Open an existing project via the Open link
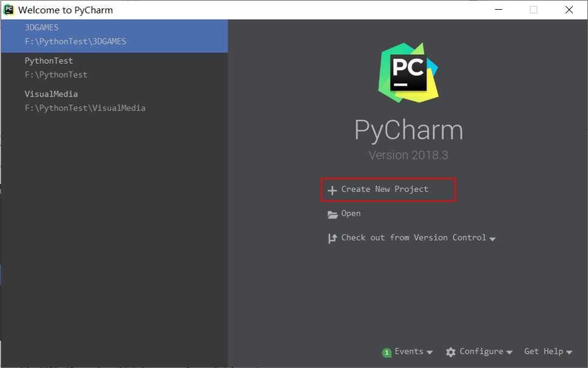This screenshot has width=588, height=368. pyautogui.click(x=351, y=213)
